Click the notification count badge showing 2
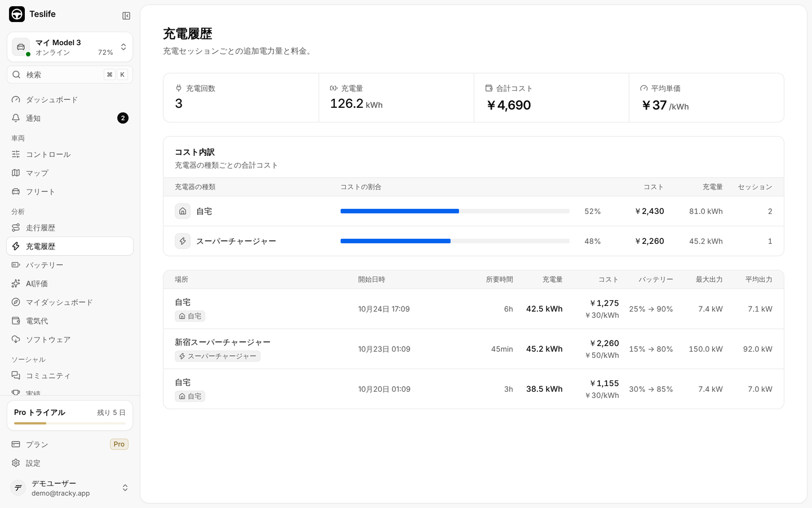This screenshot has width=812, height=508. [x=123, y=118]
